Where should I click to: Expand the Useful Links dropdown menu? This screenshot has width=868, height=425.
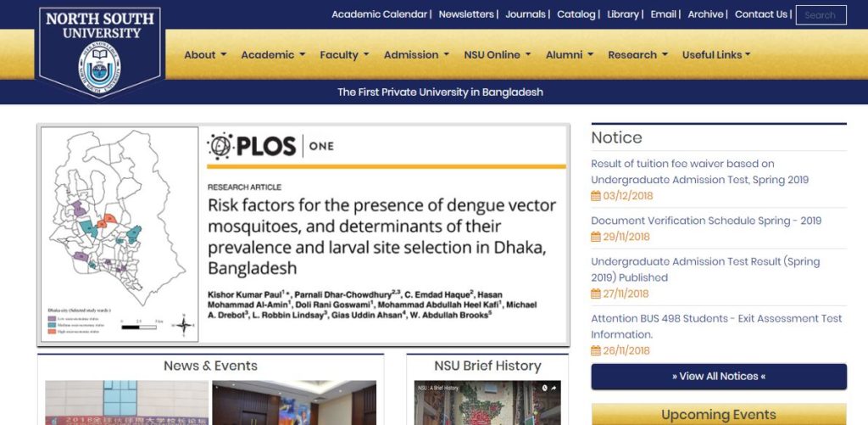(x=716, y=55)
